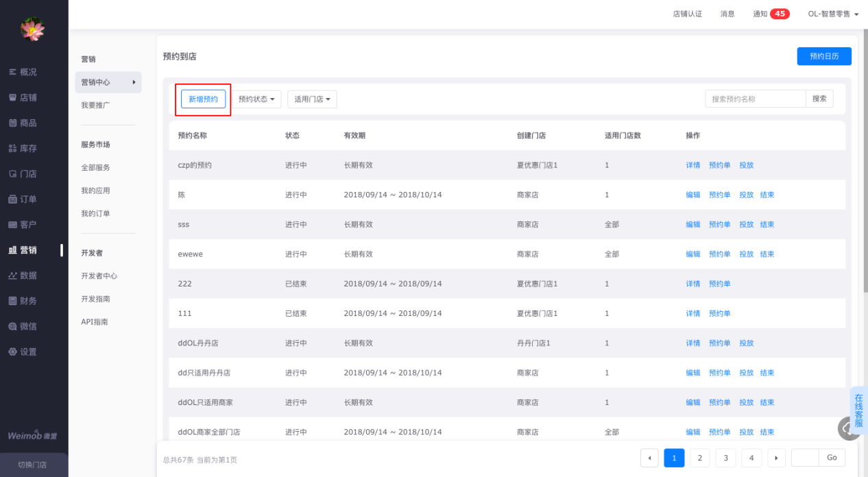The image size is (868, 477).
Task: Open the 库存 inventory section
Action: coord(23,148)
